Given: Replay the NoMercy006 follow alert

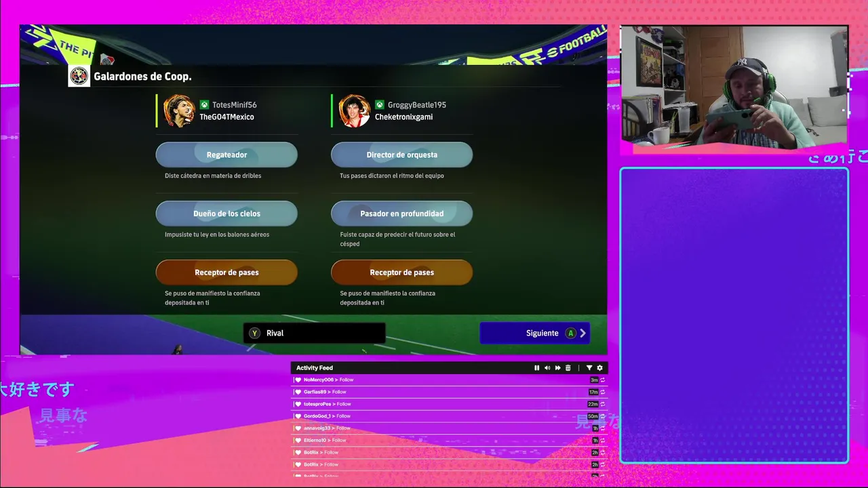Looking at the screenshot, I should 602,380.
